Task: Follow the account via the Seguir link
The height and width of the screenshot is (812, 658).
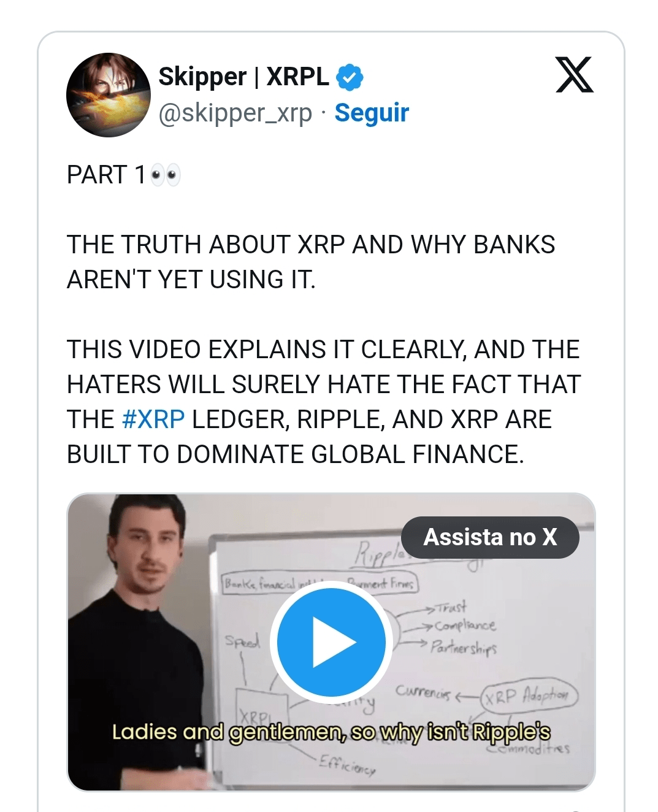Action: [372, 113]
